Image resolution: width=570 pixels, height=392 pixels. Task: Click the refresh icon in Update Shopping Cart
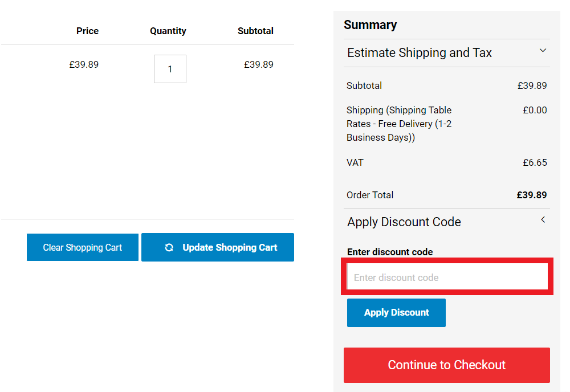click(169, 247)
